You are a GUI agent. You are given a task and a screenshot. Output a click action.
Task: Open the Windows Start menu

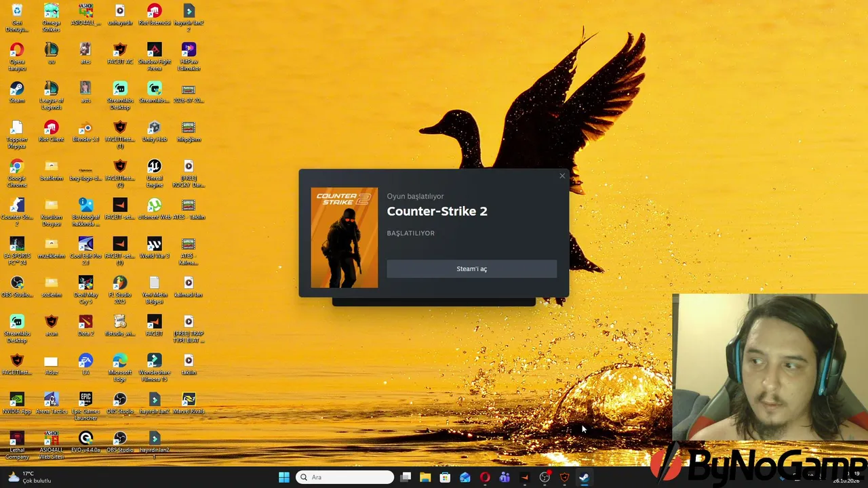pos(284,477)
